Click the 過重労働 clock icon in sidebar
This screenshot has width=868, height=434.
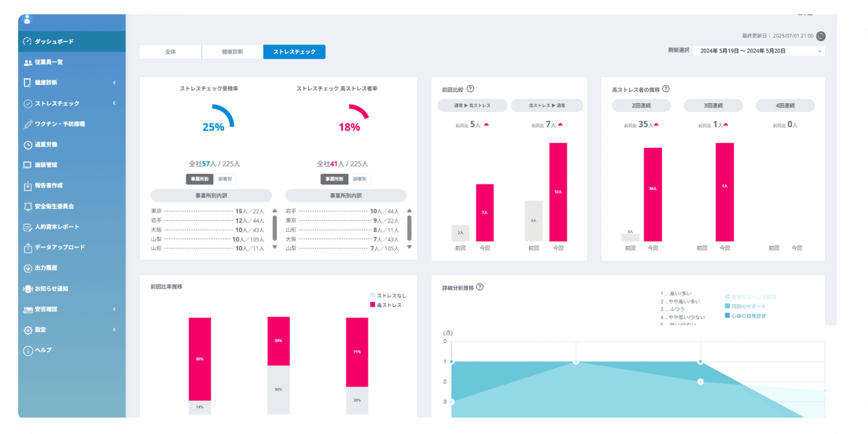point(28,145)
